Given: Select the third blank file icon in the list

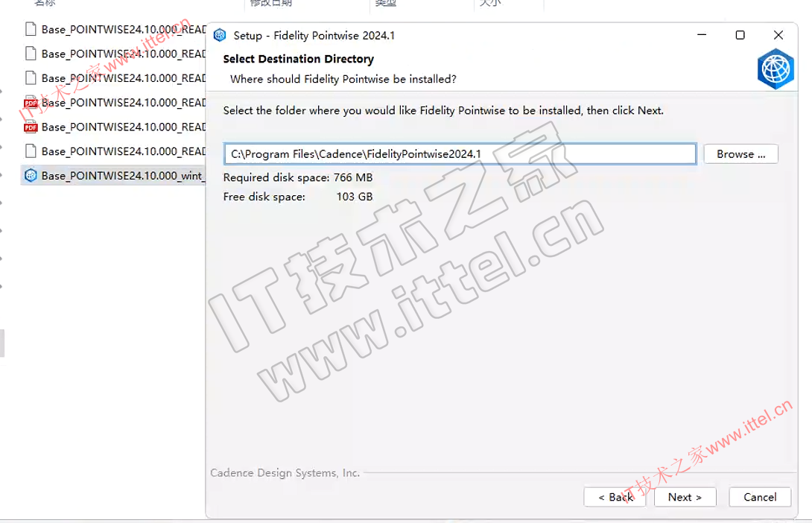Looking at the screenshot, I should 31,78.
